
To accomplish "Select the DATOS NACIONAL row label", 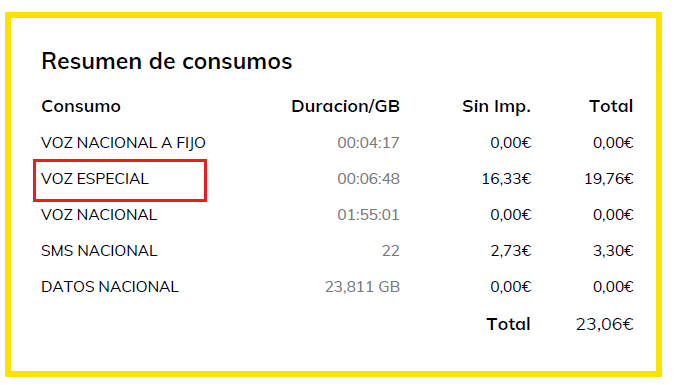I will click(110, 287).
